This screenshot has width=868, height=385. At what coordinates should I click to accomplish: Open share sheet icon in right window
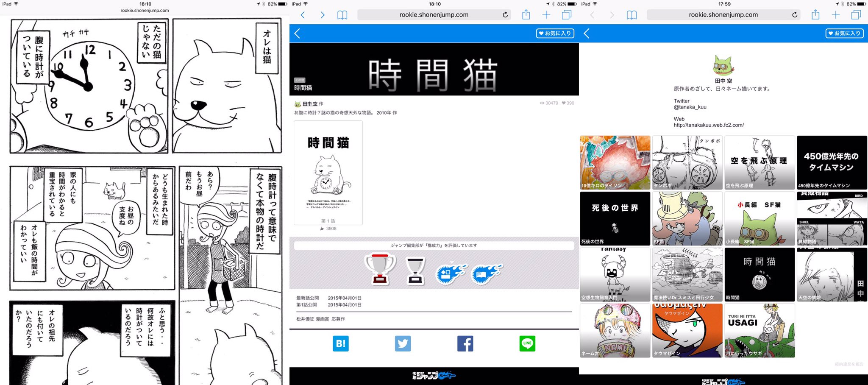815,14
